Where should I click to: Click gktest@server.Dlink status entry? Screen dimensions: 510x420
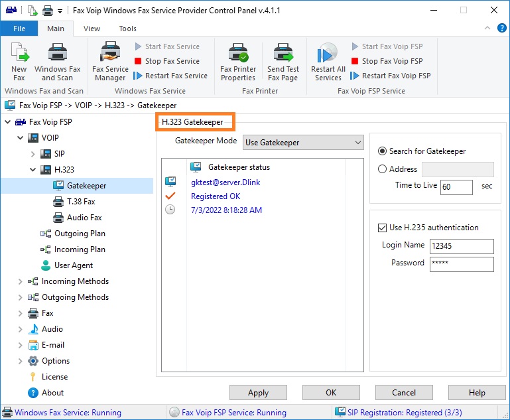(x=225, y=182)
